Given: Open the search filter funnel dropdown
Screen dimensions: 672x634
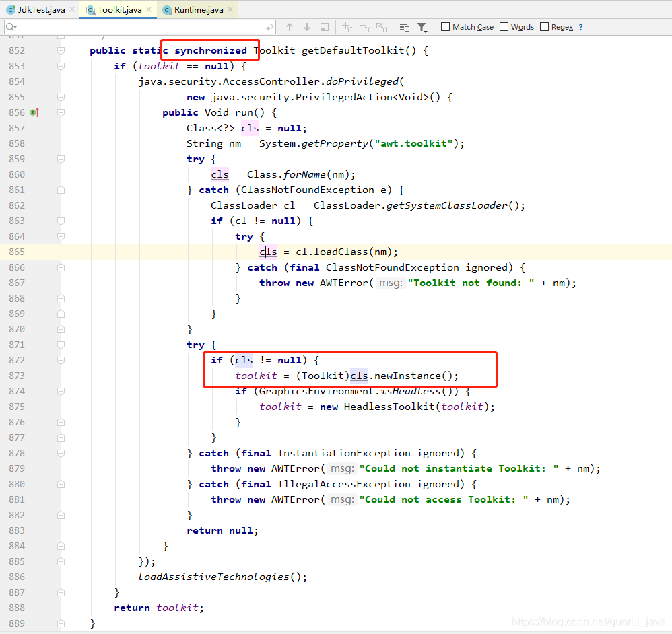Looking at the screenshot, I should pos(422,28).
